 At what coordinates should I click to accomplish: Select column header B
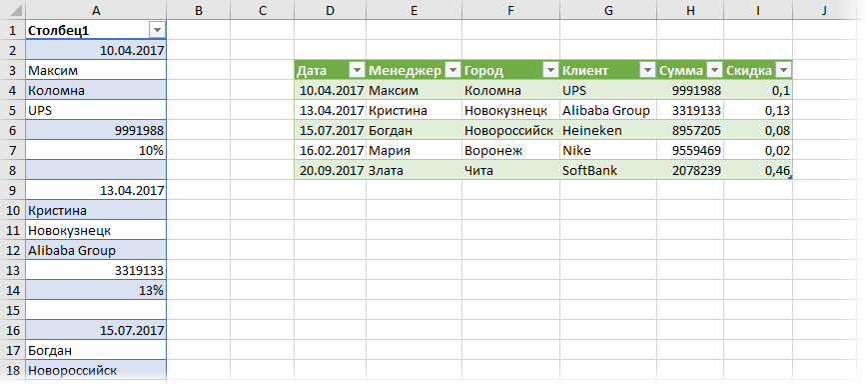coord(198,9)
